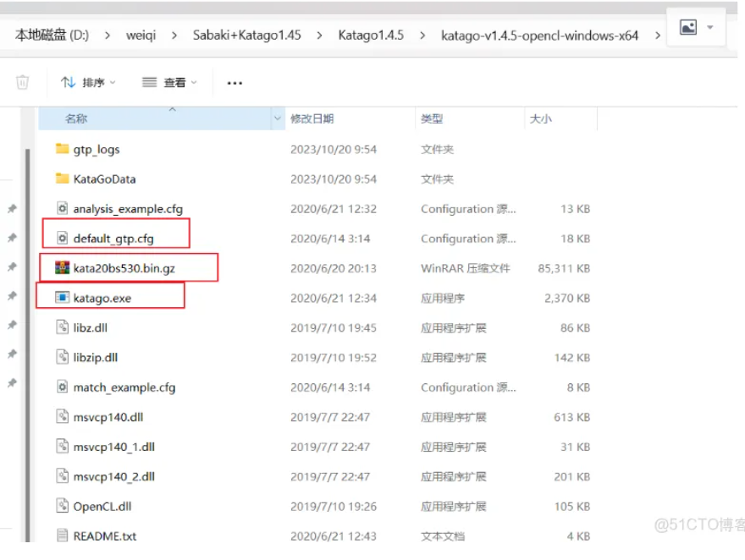Click the 2,370 KB size of katago.exe

pyautogui.click(x=567, y=298)
